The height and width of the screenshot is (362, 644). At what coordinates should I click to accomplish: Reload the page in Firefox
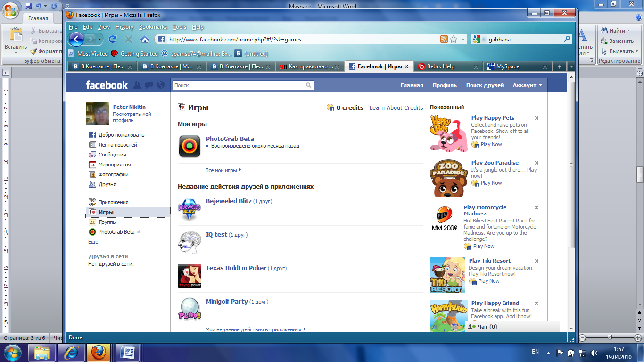point(112,40)
